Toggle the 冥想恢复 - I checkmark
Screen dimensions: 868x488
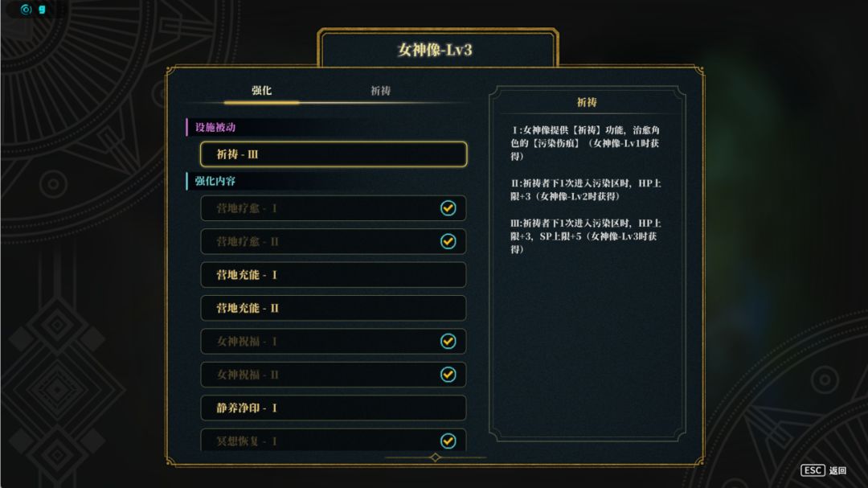(x=448, y=441)
